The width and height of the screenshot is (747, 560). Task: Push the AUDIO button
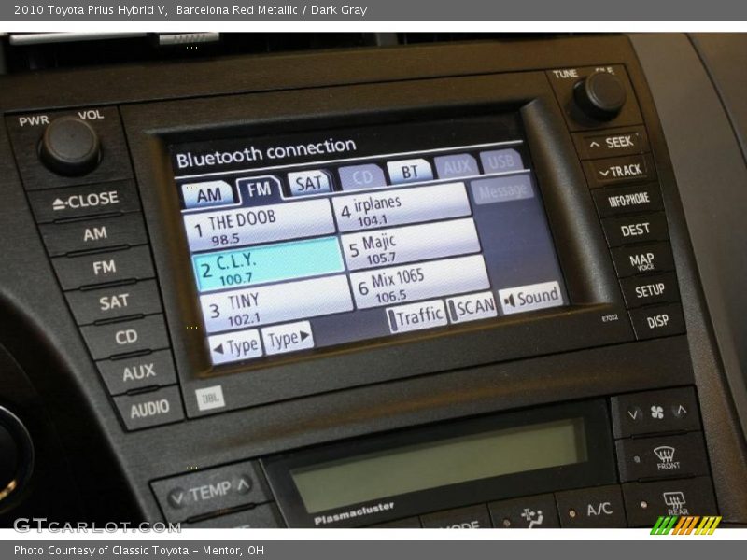149,409
